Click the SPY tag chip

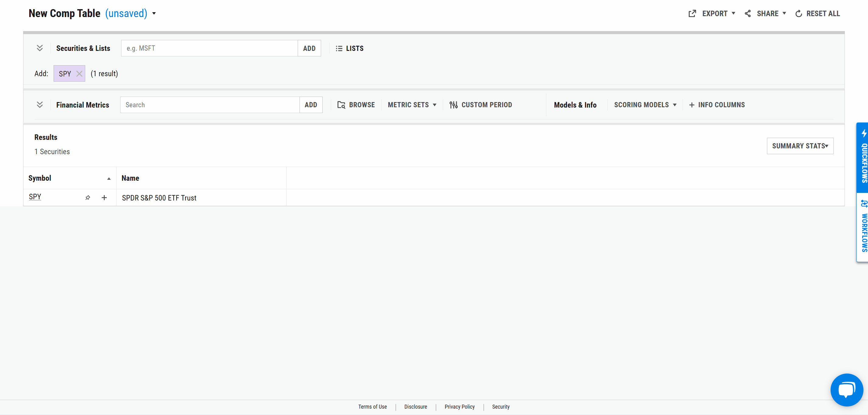point(69,73)
